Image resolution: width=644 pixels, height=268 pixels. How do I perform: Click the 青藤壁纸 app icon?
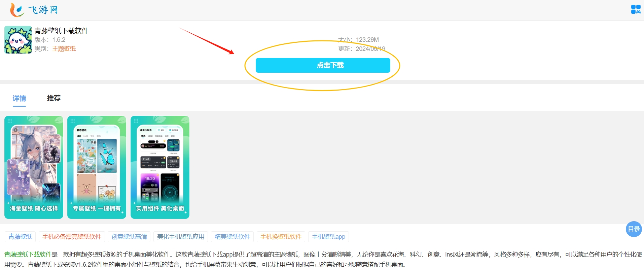(x=18, y=40)
